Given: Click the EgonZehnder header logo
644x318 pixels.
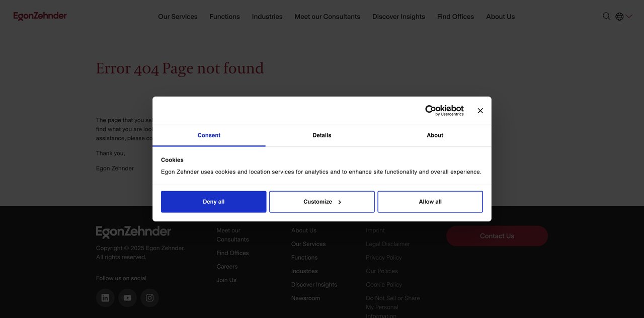Looking at the screenshot, I should coord(40,16).
